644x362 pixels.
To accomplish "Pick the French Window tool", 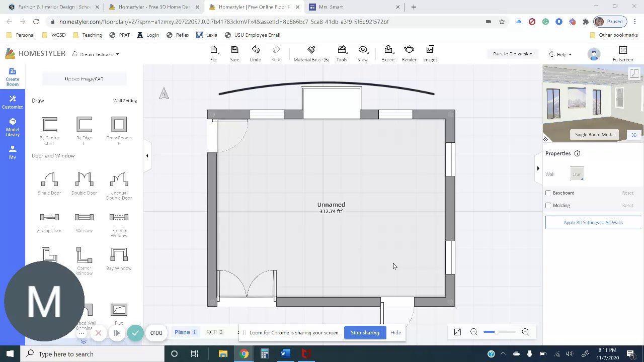I will 119,224.
